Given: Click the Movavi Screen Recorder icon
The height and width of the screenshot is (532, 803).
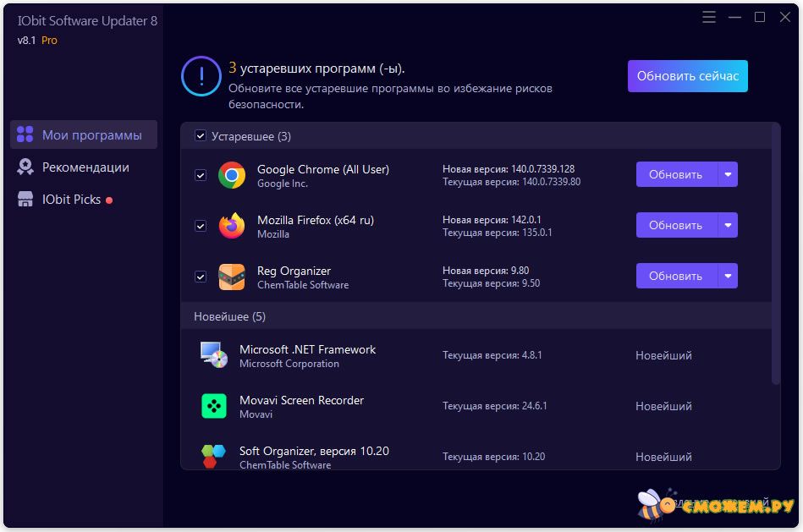Looking at the screenshot, I should (x=214, y=406).
